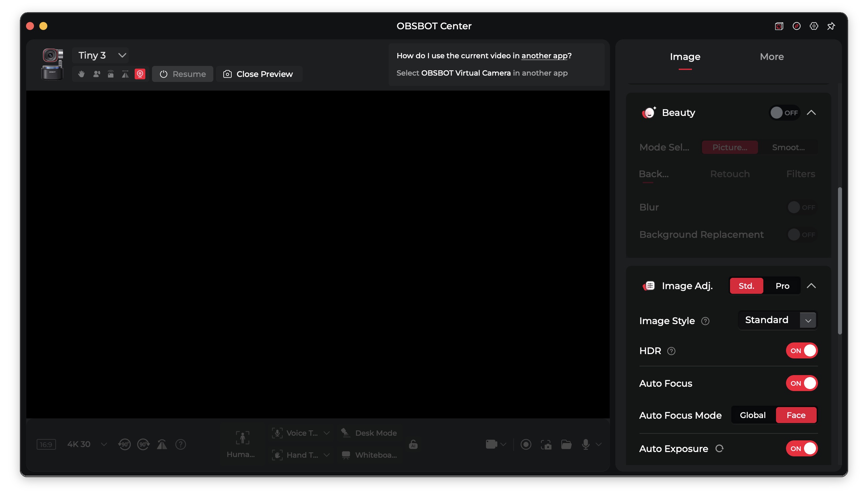Click the voice tracking person icon in status row
This screenshot has width=868, height=499.
96,74
